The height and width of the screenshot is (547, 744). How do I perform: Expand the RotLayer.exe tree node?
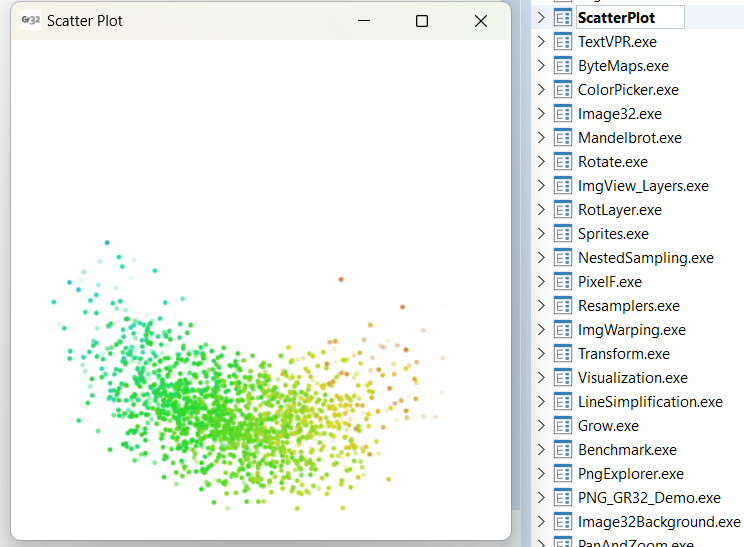tap(541, 210)
